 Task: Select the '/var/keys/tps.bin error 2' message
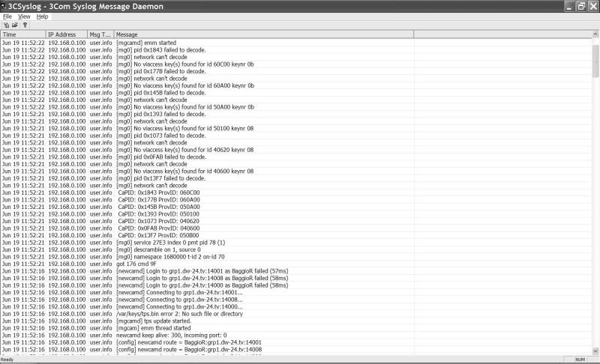click(x=179, y=314)
